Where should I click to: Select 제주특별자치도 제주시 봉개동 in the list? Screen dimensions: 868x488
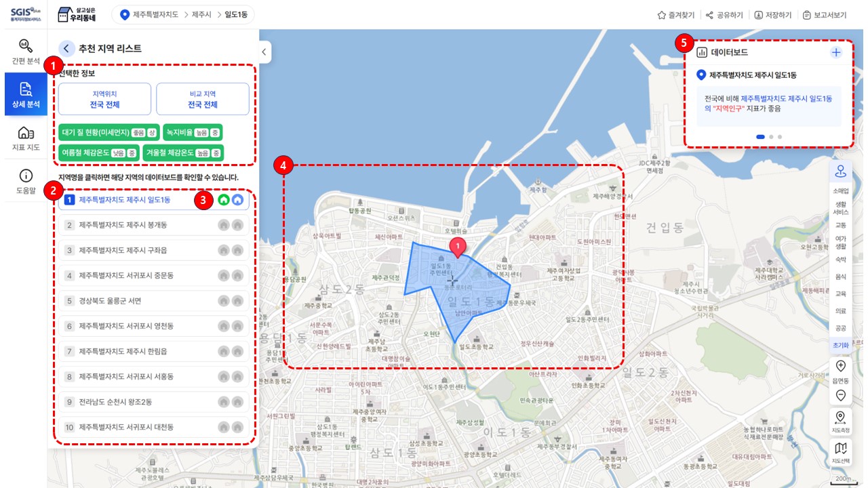click(123, 225)
